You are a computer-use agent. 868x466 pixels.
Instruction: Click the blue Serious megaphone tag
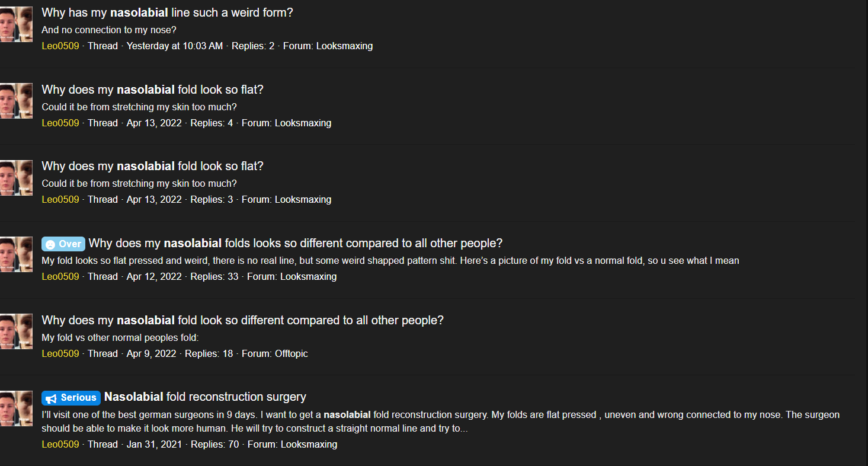[x=71, y=397]
